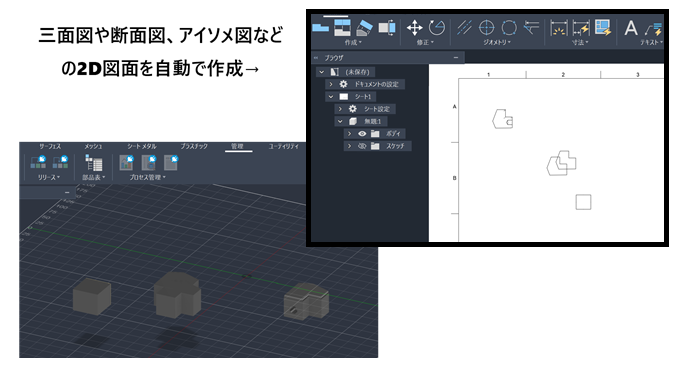Collapse the シート1 node arrow
The image size is (698, 365).
click(331, 97)
